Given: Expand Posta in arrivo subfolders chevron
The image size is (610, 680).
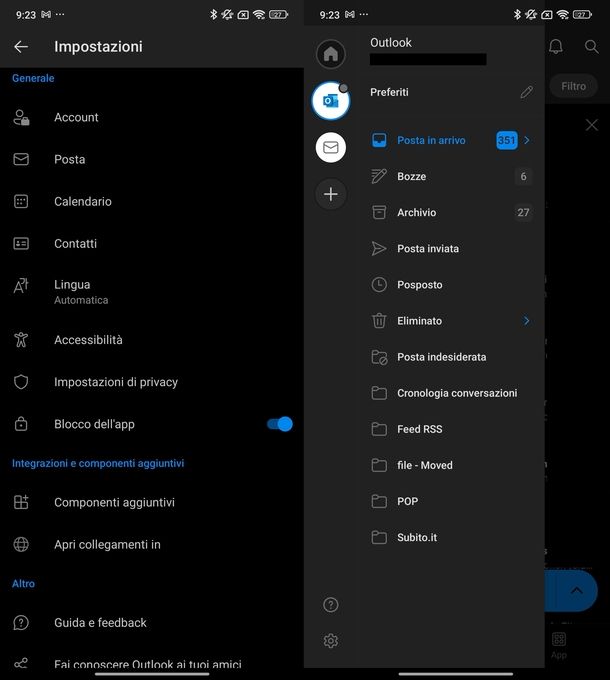Looking at the screenshot, I should click(527, 140).
